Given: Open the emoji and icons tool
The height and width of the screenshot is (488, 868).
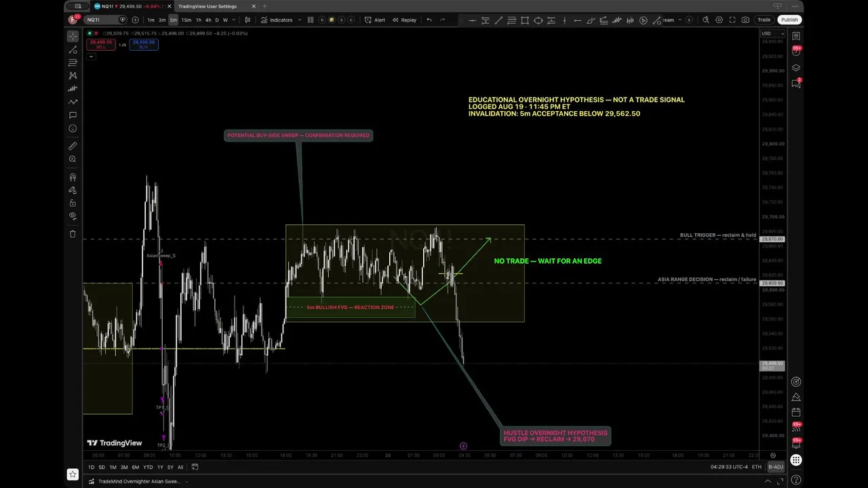Looking at the screenshot, I should 73,128.
